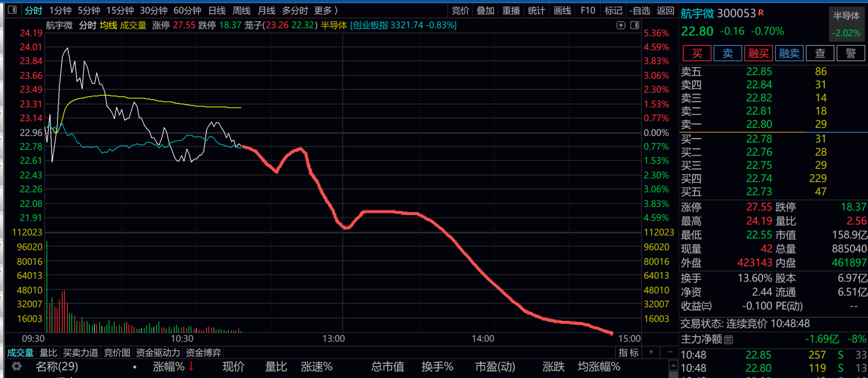Switch to the 5分钟 chart period
This screenshot has width=868, height=378.
(89, 10)
